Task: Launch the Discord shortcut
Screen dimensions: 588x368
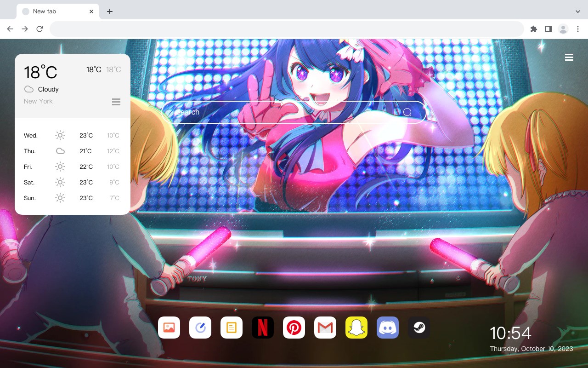Action: (388, 328)
